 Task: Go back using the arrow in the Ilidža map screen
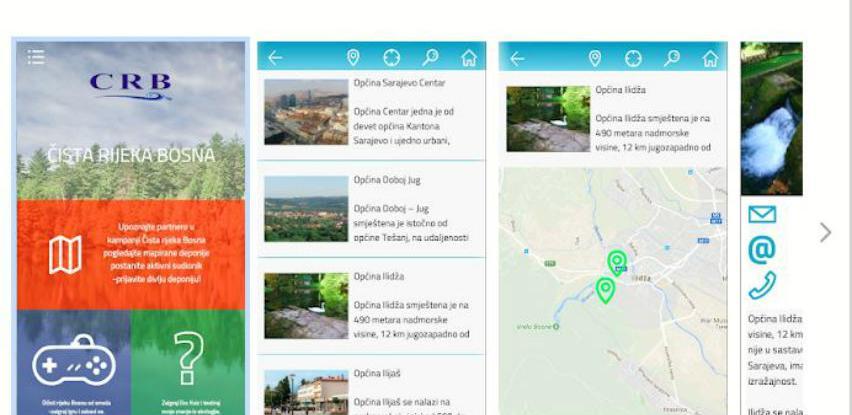click(517, 59)
